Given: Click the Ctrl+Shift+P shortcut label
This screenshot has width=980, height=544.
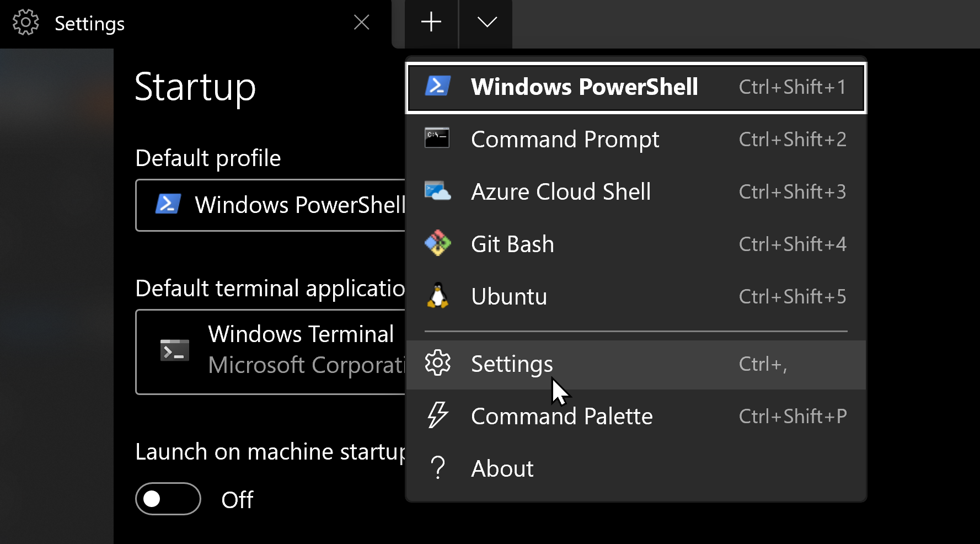Looking at the screenshot, I should point(792,416).
